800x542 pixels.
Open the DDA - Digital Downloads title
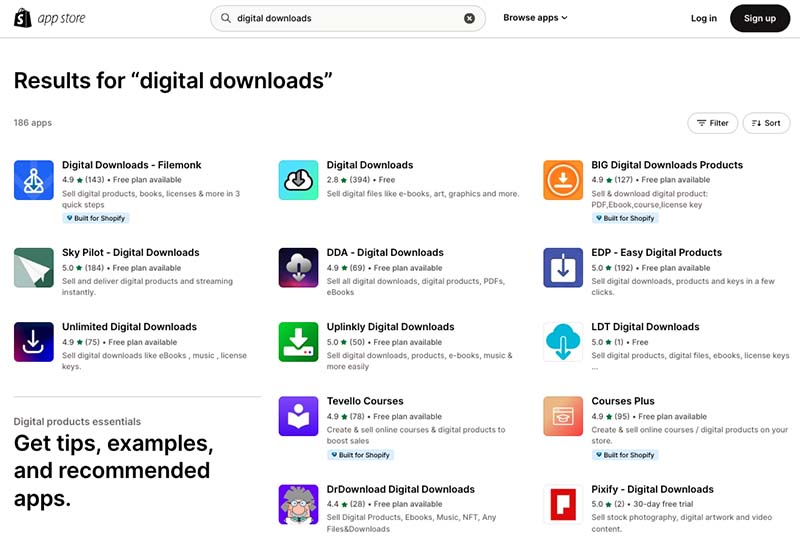[x=385, y=253]
